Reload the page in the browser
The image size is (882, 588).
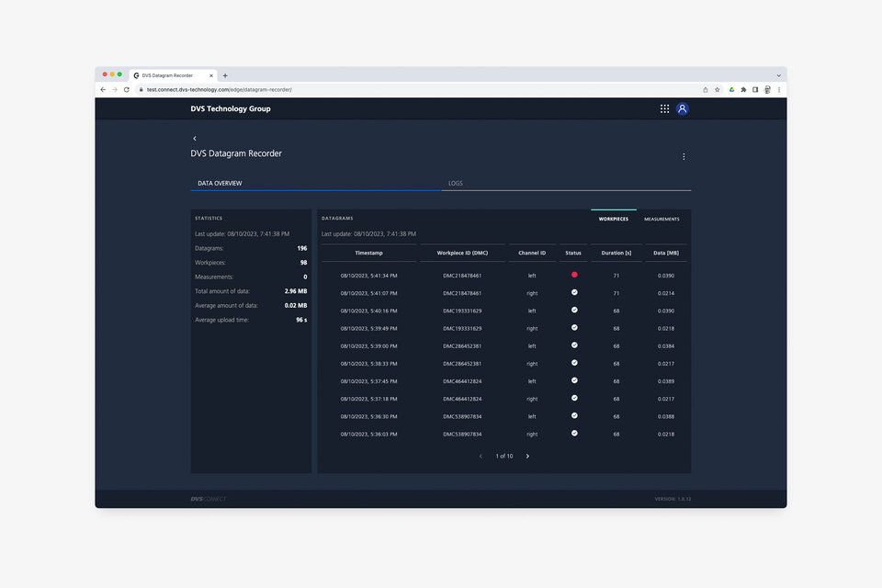[x=127, y=90]
